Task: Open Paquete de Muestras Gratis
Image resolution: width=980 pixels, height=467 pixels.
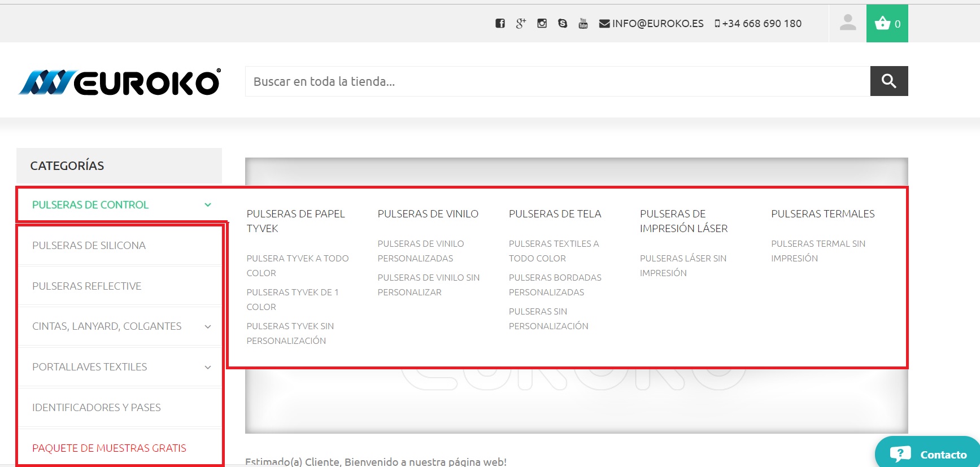Action: pyautogui.click(x=109, y=448)
